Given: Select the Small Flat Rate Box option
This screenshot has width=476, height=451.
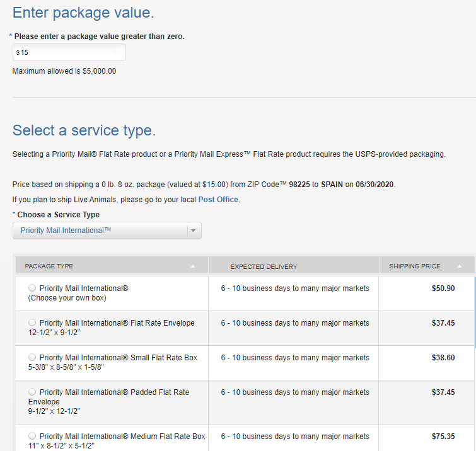Looking at the screenshot, I should click(32, 357).
